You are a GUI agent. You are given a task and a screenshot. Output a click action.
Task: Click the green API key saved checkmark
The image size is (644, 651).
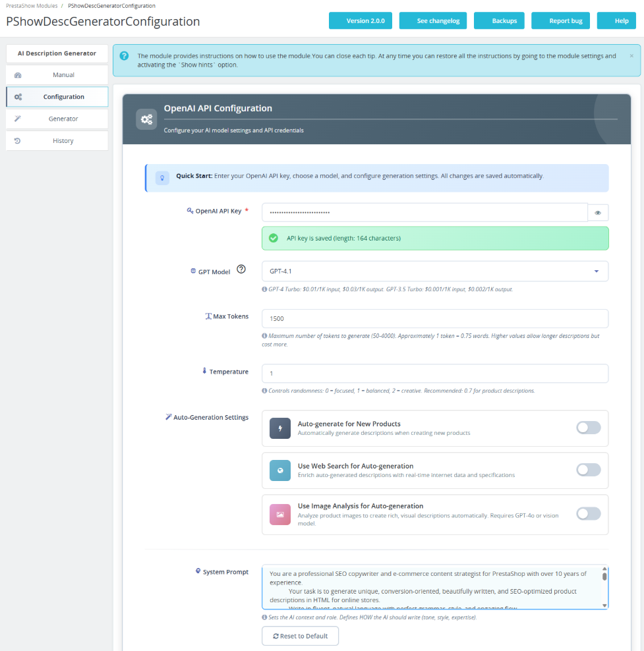click(274, 238)
